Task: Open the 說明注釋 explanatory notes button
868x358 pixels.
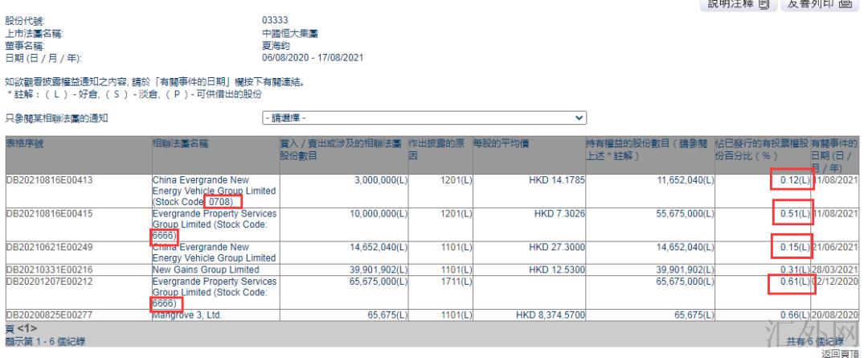Action: [739, 5]
